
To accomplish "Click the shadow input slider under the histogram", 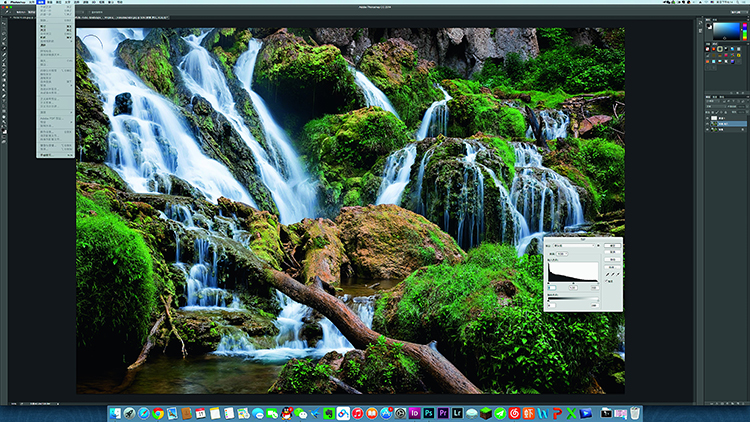I will [549, 282].
